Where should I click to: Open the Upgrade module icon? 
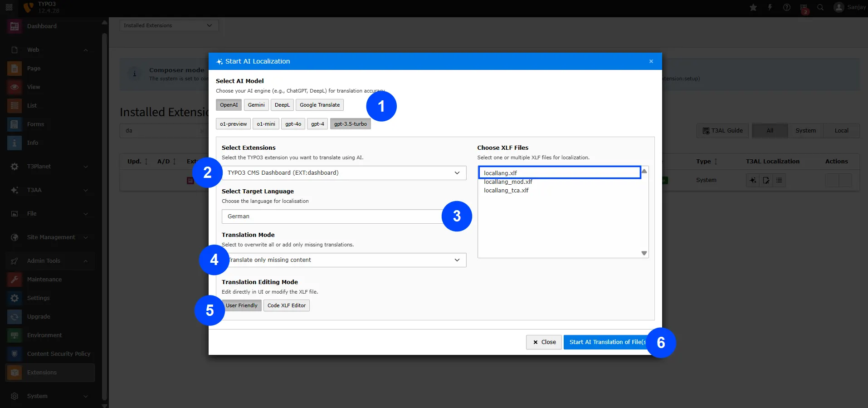pos(15,317)
